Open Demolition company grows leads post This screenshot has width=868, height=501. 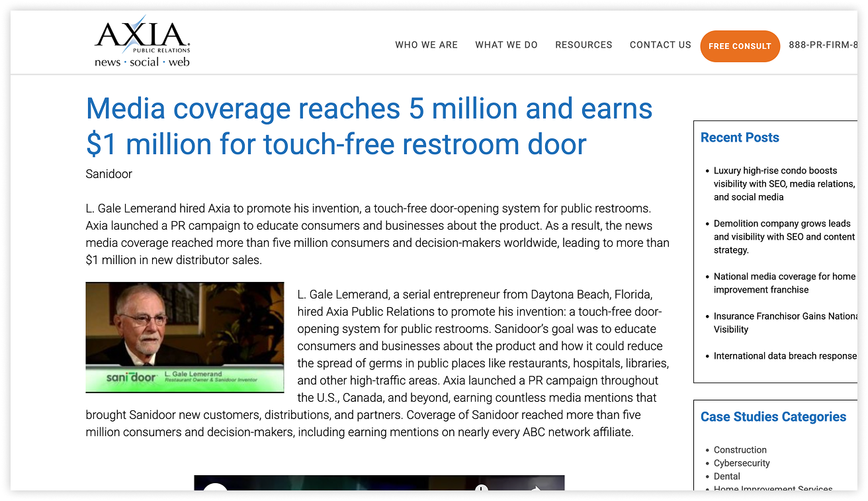[784, 237]
